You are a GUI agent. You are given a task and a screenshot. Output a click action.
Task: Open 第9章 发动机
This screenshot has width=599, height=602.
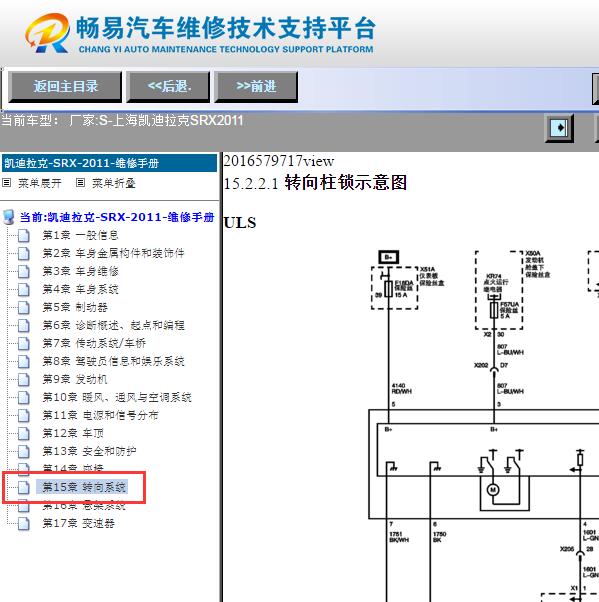(75, 379)
